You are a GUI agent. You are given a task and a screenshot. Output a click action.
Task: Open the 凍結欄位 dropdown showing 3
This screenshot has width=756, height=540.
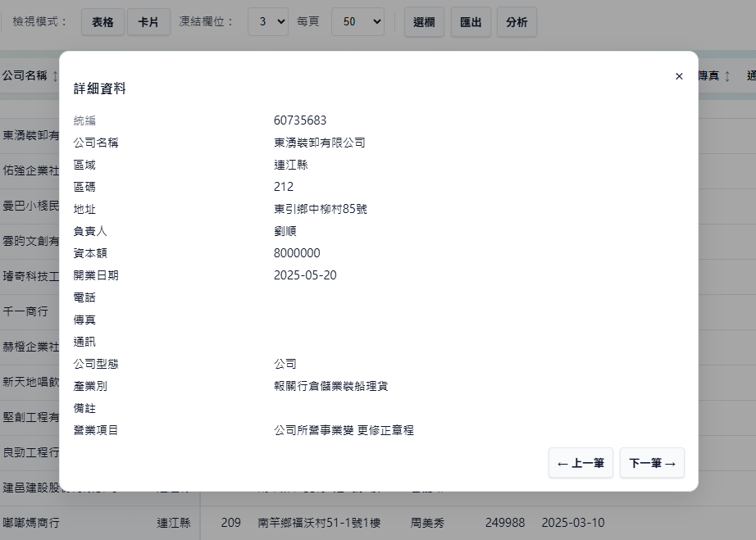tap(267, 22)
